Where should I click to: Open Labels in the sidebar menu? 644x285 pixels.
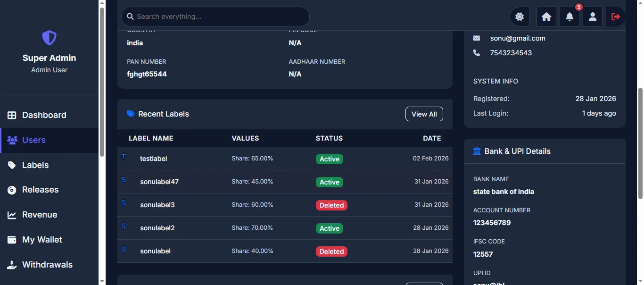click(49, 165)
